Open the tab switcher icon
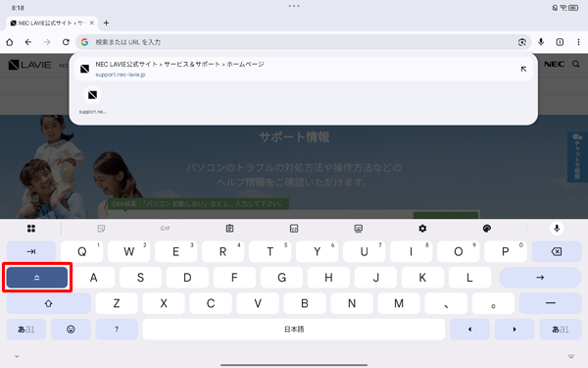The height and width of the screenshot is (368, 588). tap(560, 42)
